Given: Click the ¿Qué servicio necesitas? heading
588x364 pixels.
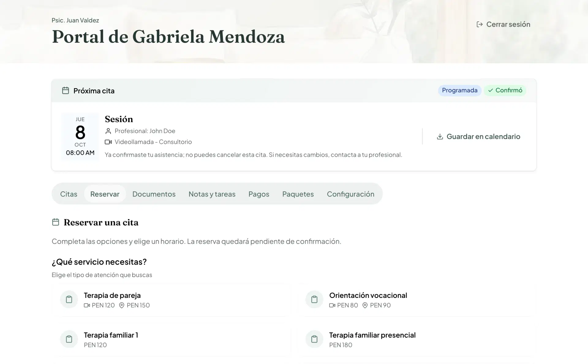Looking at the screenshot, I should 99,262.
